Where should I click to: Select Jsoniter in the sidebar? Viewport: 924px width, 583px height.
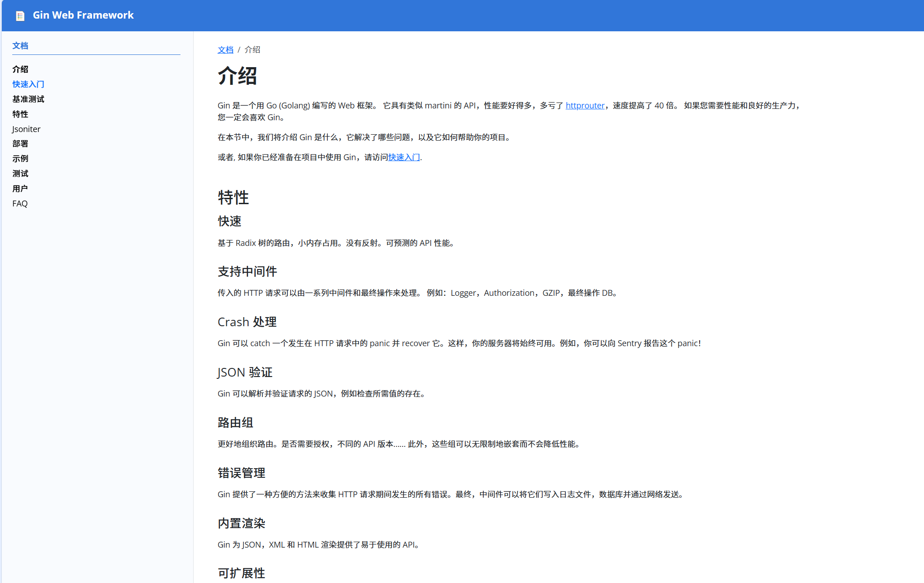click(x=26, y=129)
